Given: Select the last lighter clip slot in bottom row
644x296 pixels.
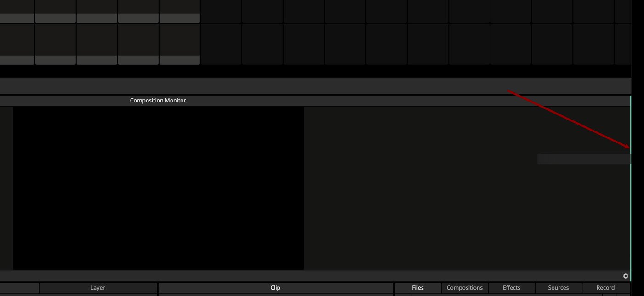Looking at the screenshot, I should tap(179, 40).
